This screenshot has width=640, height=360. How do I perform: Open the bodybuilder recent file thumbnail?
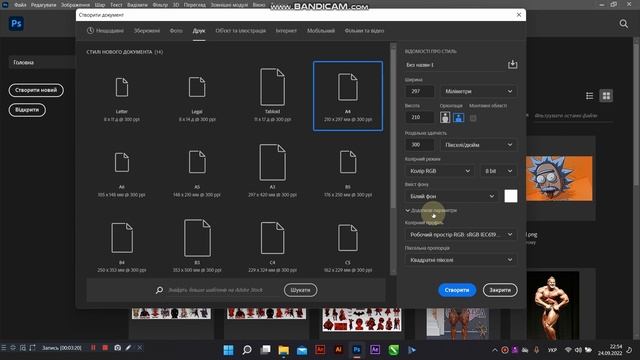click(x=553, y=306)
